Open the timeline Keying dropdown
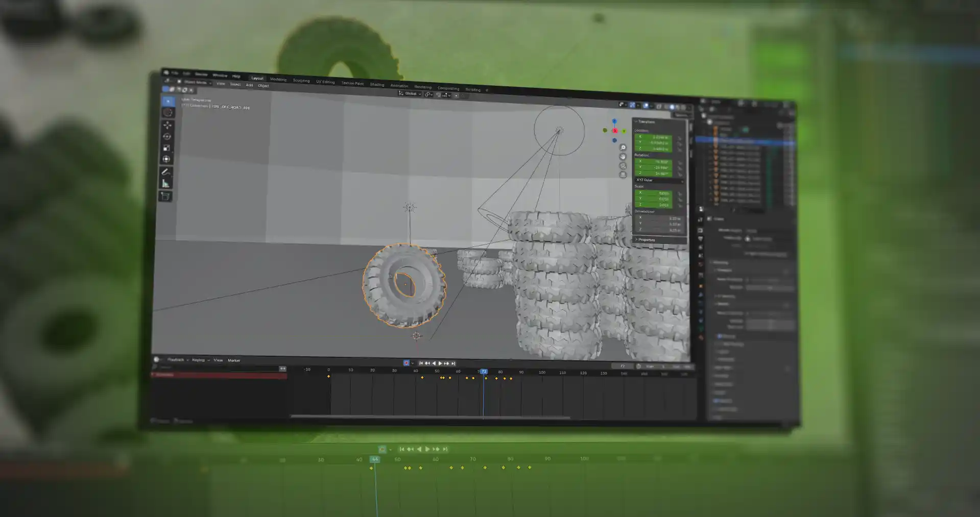The width and height of the screenshot is (980, 517). coord(200,360)
